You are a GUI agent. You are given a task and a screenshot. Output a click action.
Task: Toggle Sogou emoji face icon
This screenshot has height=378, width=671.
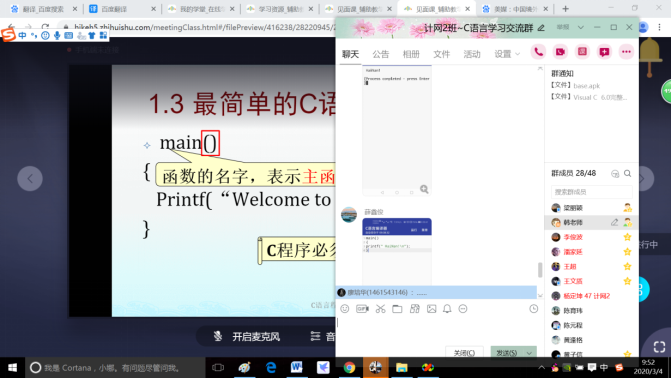[45, 35]
